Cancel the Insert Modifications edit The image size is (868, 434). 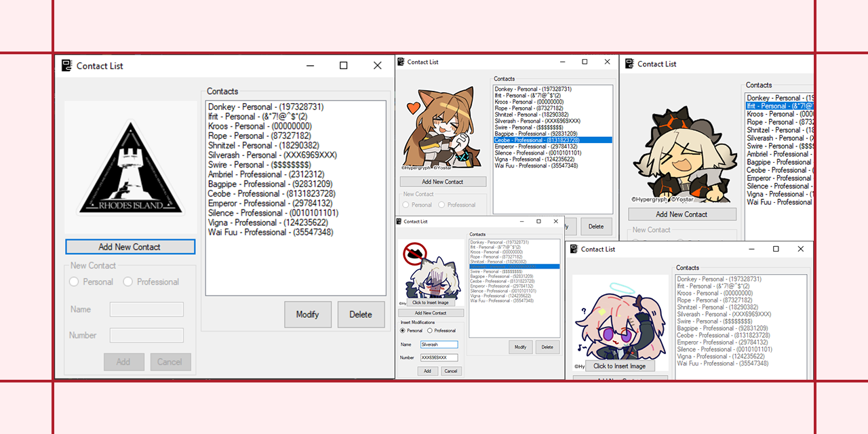[450, 371]
